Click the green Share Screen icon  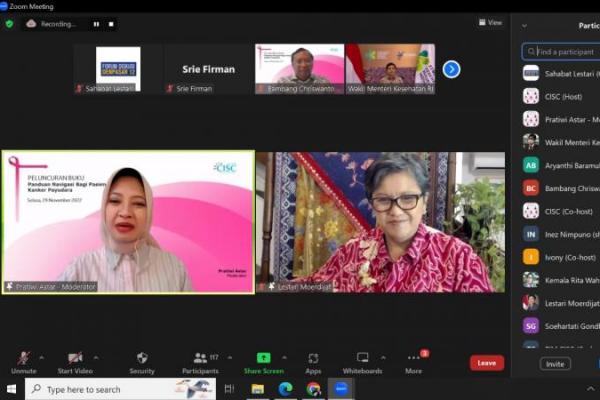point(263,358)
